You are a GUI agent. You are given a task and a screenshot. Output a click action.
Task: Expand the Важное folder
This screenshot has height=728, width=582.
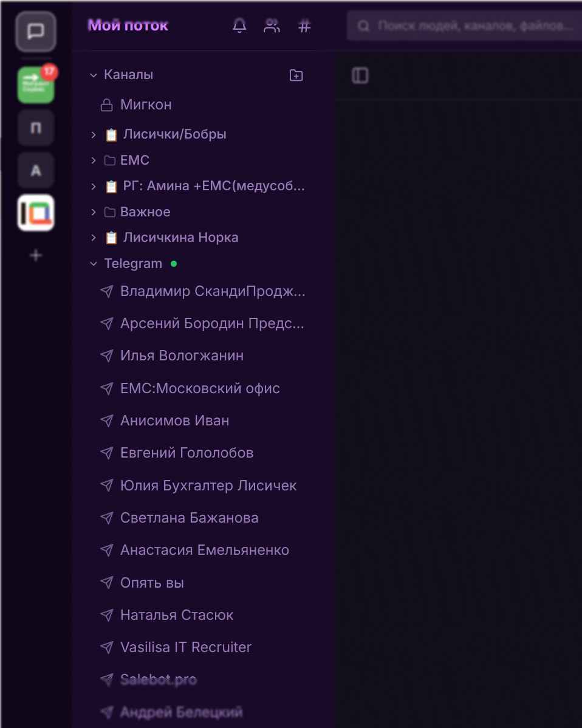point(94,212)
